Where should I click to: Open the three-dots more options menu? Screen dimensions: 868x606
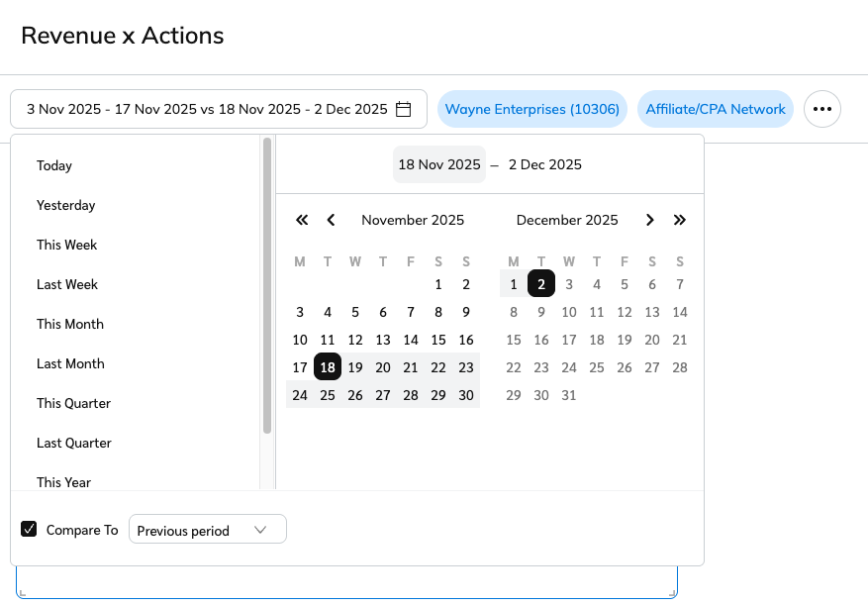(822, 109)
